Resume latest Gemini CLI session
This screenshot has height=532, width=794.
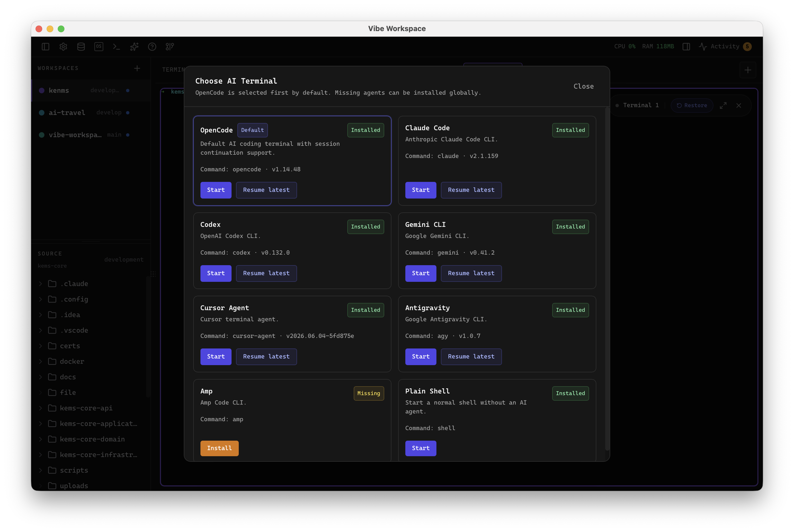(x=471, y=273)
